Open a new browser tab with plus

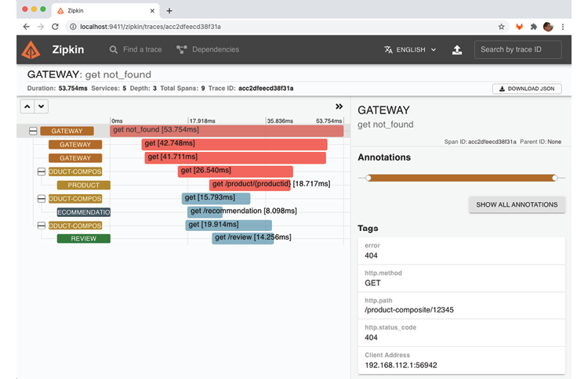(x=169, y=11)
